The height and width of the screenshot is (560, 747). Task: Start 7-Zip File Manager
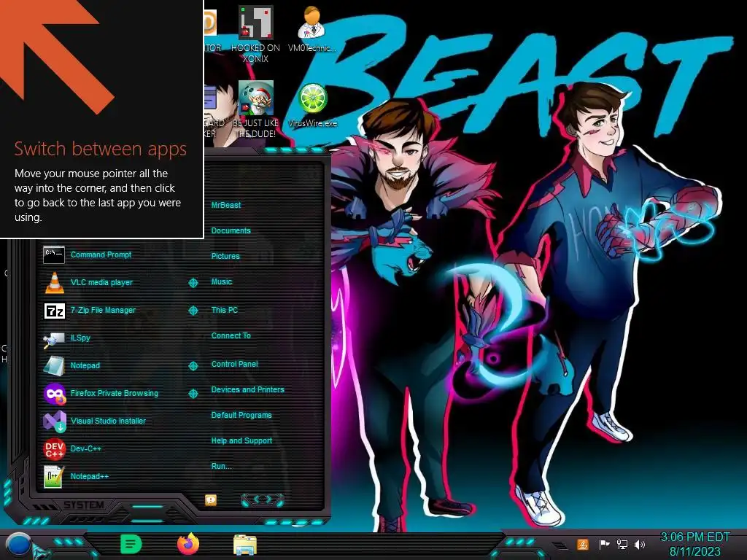point(90,311)
